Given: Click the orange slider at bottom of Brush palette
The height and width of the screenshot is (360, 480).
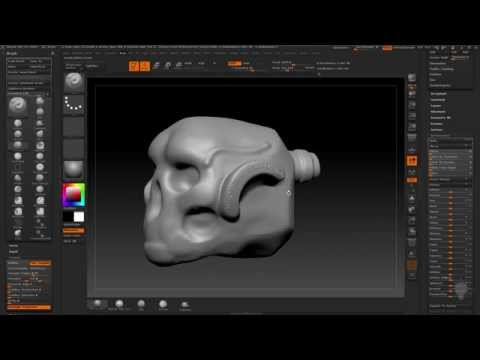Looking at the screenshot, I should tap(29, 307).
